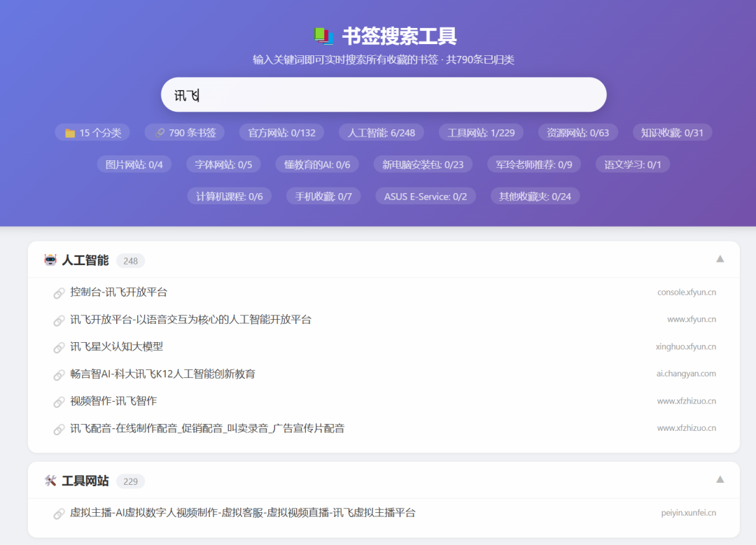The width and height of the screenshot is (756, 545).
Task: Click the link icon beside 虚拟主播-AI虚拟数字人
Action: 59,514
